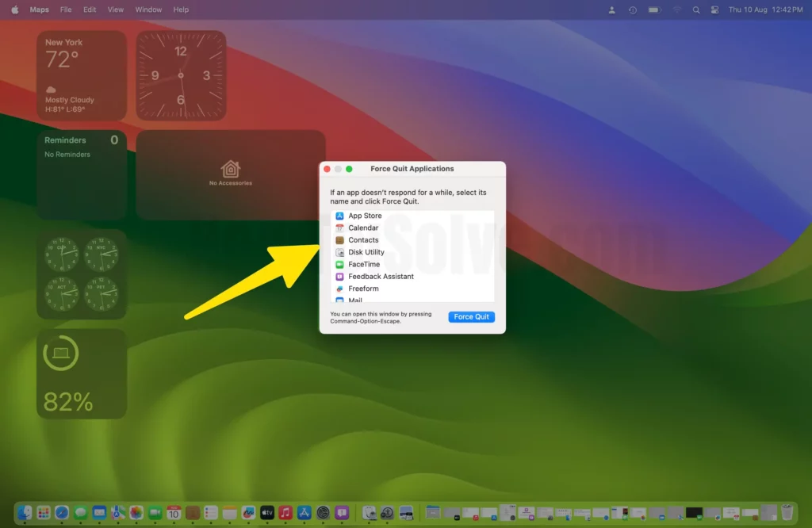Open the View menu
The width and height of the screenshot is (812, 528).
116,10
